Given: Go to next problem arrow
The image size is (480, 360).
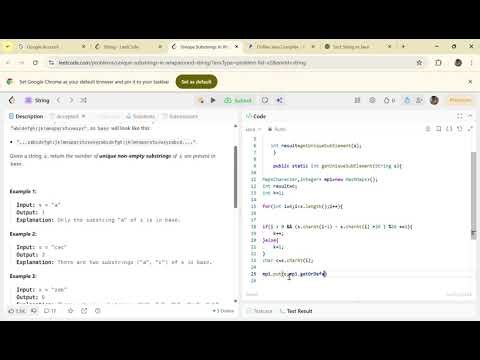Looking at the screenshot, I should tap(71, 100).
